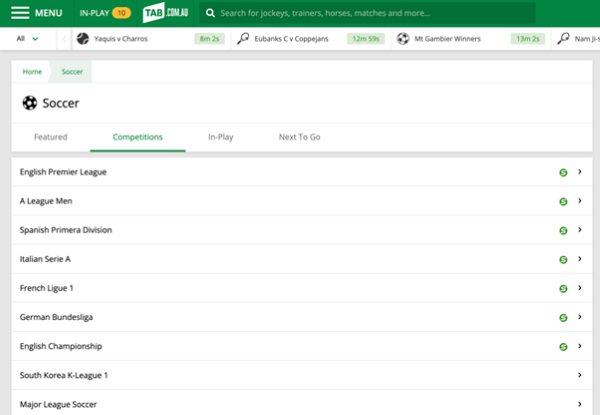Select the 8m 2s countdown badge

point(209,39)
